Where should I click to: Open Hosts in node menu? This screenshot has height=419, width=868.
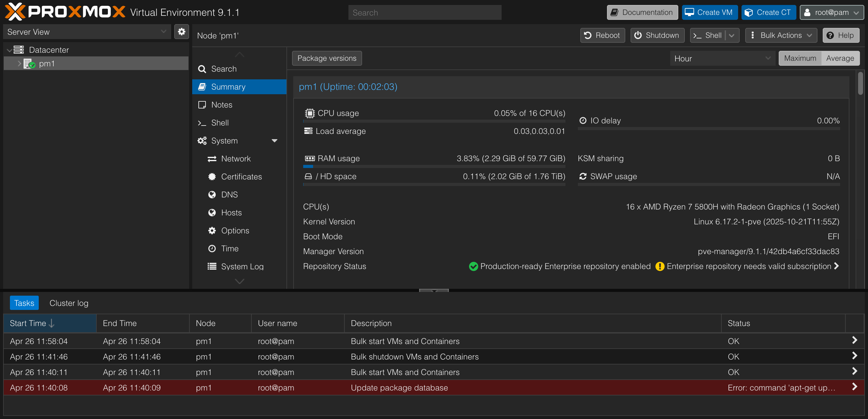tap(239, 213)
